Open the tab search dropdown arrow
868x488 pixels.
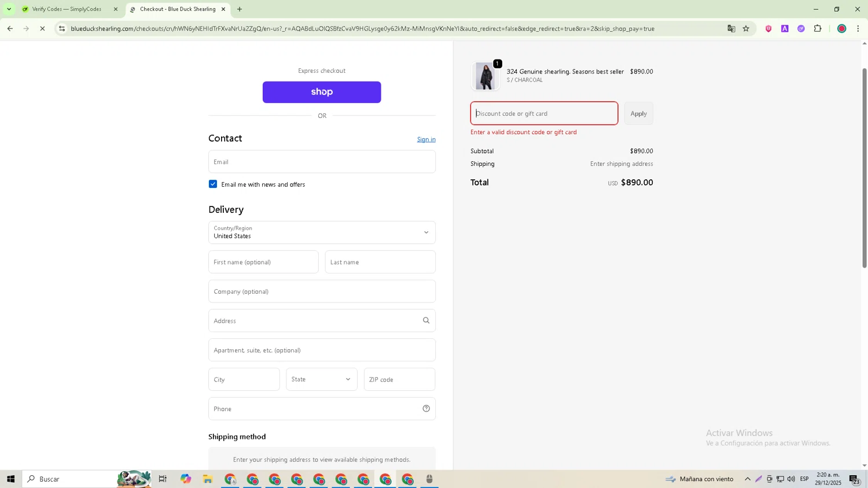pyautogui.click(x=9, y=9)
